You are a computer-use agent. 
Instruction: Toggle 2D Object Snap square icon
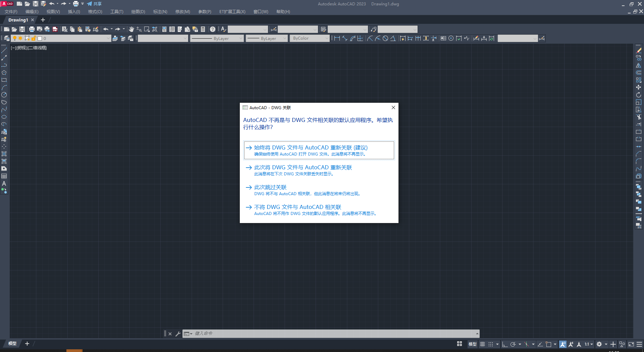548,344
